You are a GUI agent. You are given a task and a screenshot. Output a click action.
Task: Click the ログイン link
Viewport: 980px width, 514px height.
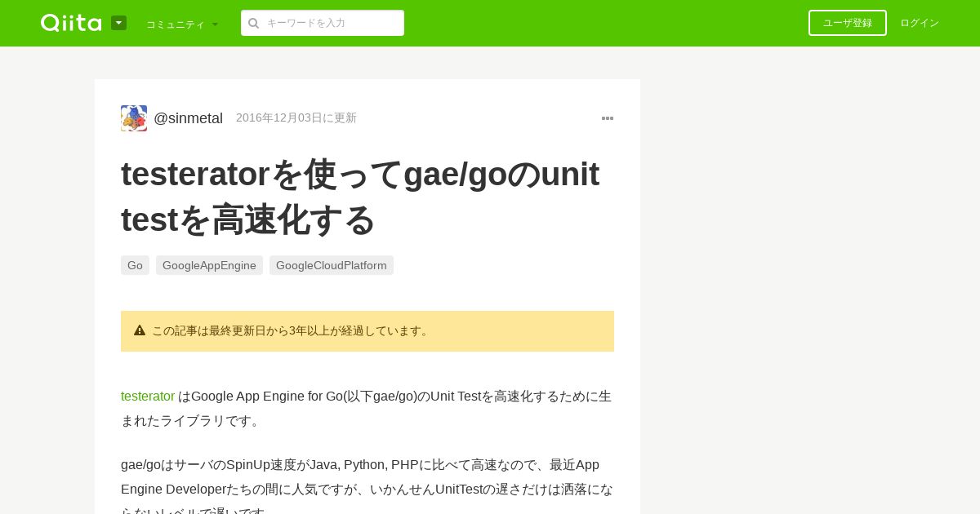[x=920, y=23]
